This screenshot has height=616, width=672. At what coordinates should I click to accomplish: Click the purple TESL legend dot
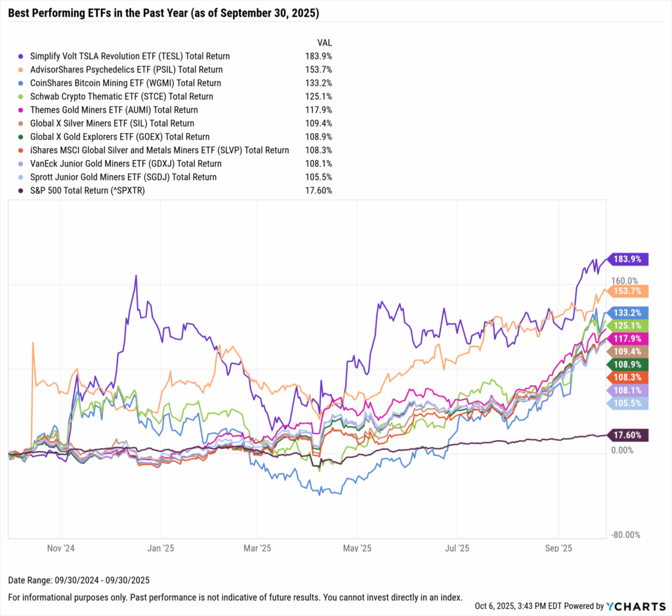tap(22, 56)
